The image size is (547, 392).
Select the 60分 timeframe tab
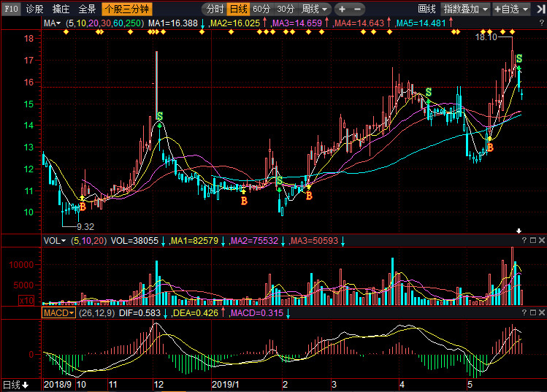pos(261,9)
